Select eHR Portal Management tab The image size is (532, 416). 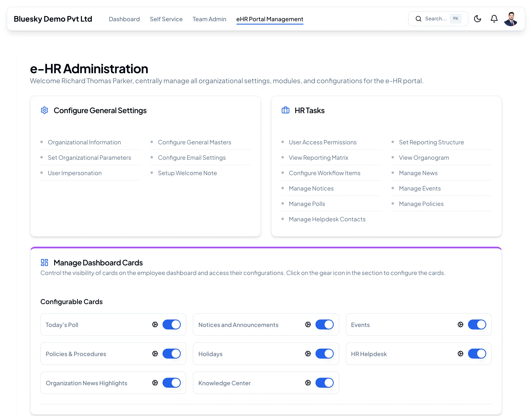tap(270, 19)
